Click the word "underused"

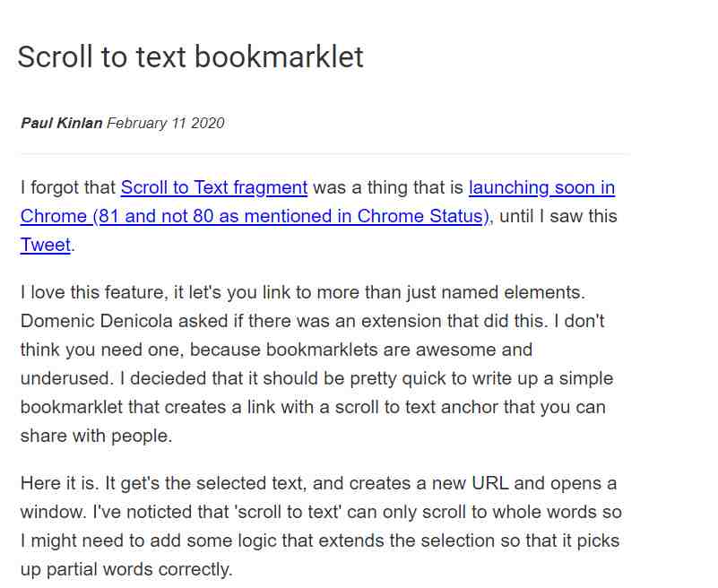click(x=66, y=378)
